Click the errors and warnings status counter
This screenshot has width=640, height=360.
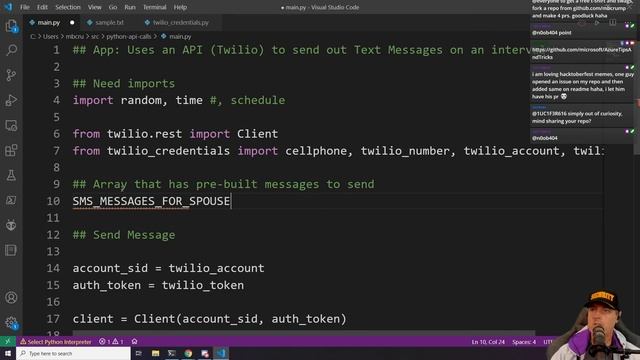(x=111, y=342)
